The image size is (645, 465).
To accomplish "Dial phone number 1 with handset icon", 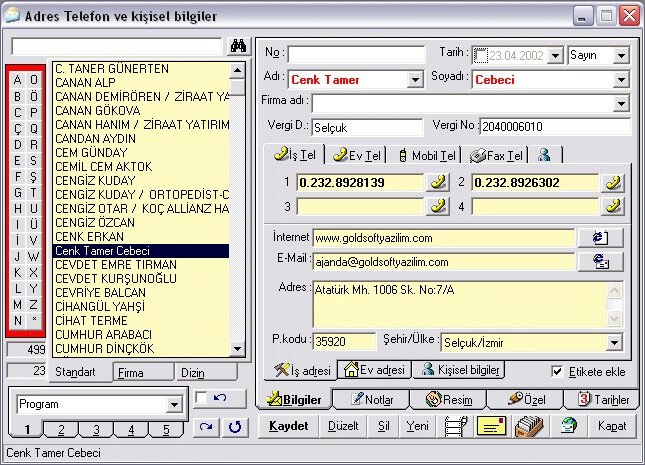I will click(x=437, y=182).
